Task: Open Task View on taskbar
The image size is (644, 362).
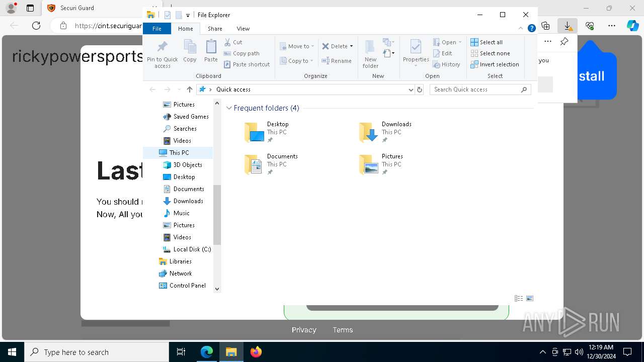Action: (x=181, y=352)
